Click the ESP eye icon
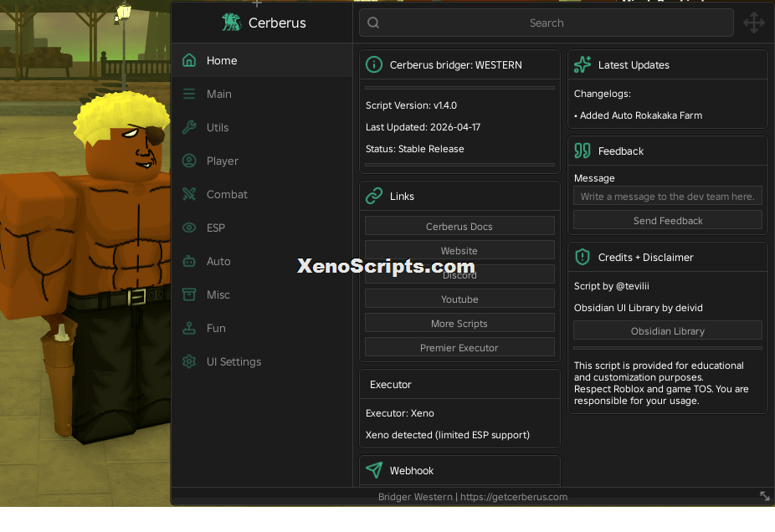This screenshot has height=532, width=775. (189, 228)
